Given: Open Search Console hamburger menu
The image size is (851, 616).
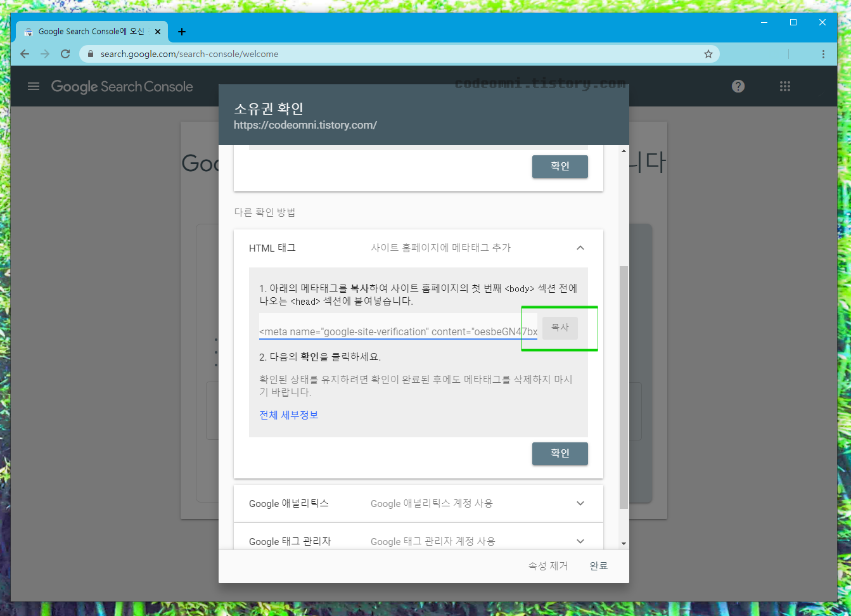Looking at the screenshot, I should pos(34,86).
